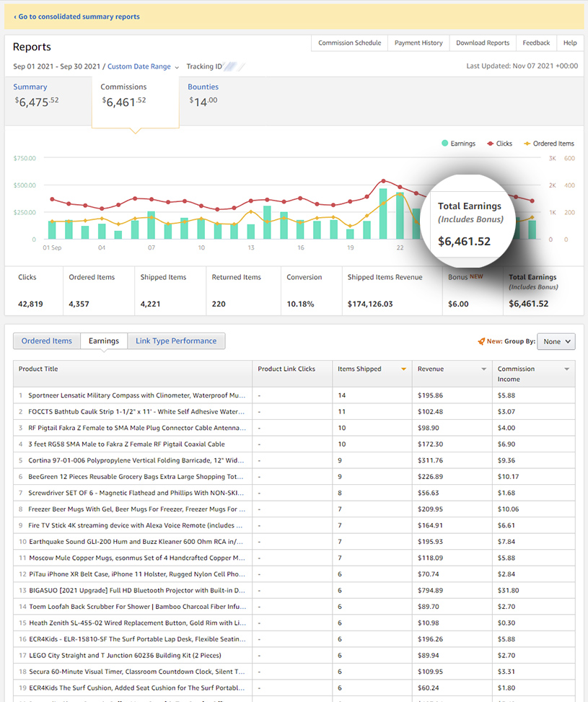Click the Earthquake Sound GLI-200 product title

click(136, 542)
